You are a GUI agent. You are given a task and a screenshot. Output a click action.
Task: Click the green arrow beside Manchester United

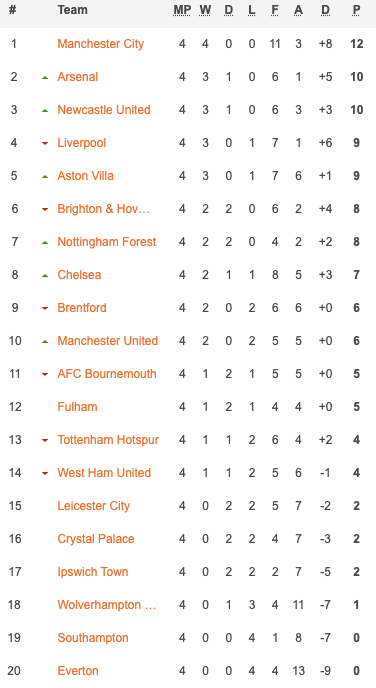point(45,342)
